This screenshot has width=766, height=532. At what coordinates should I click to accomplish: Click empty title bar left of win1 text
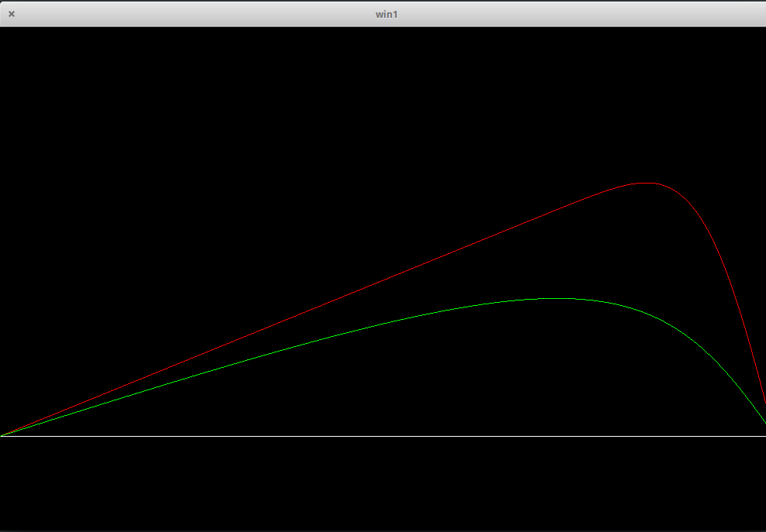tap(194, 14)
